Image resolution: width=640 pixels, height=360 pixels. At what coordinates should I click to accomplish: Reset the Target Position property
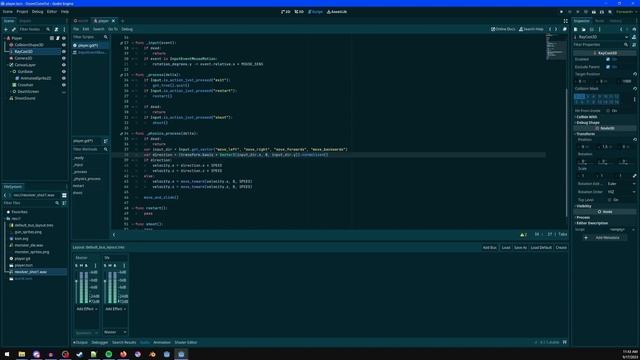click(635, 74)
